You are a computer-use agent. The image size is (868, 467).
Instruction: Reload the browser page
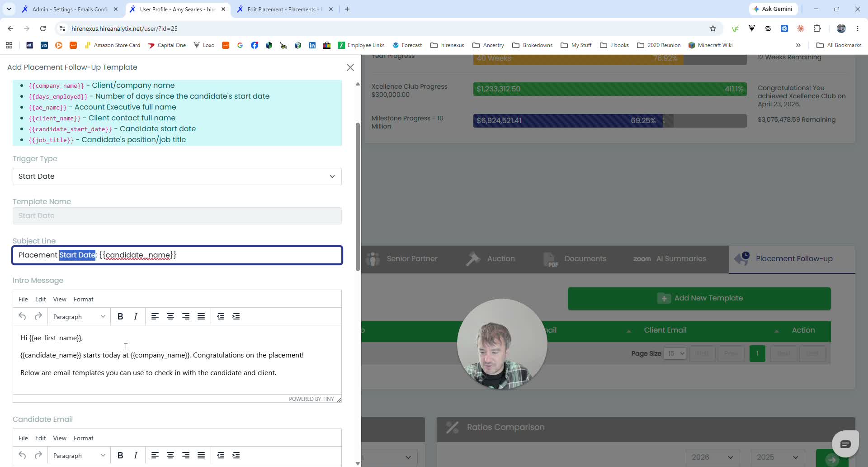(x=43, y=29)
